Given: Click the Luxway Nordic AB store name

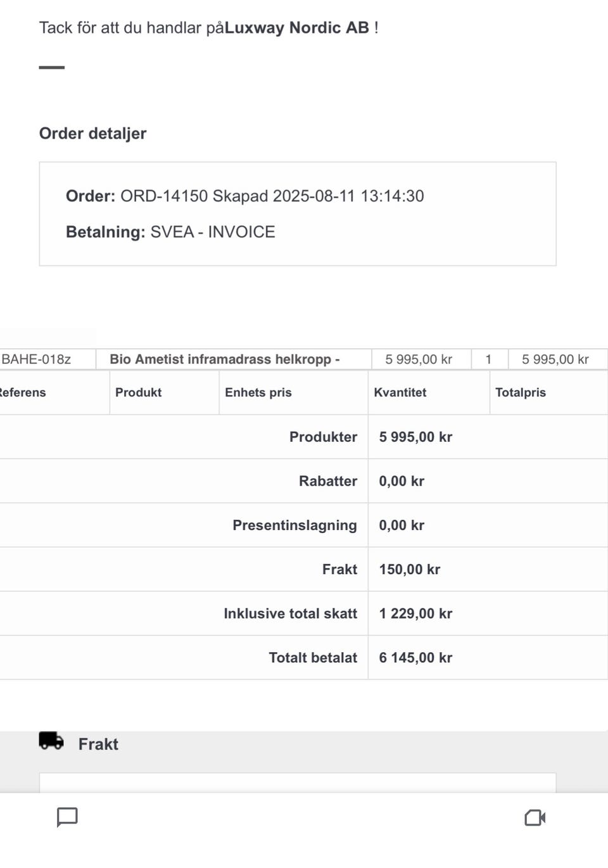Looking at the screenshot, I should (296, 28).
